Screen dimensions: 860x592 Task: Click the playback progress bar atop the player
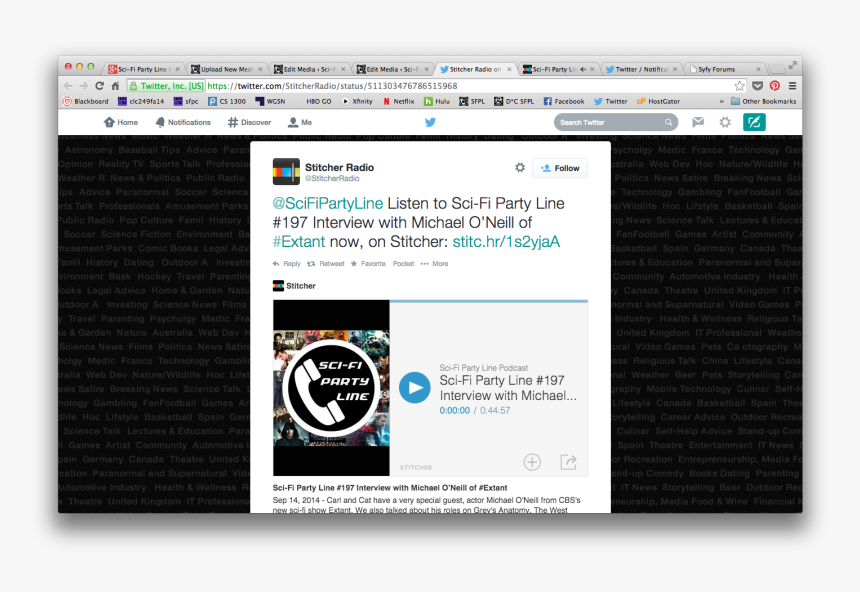point(489,301)
